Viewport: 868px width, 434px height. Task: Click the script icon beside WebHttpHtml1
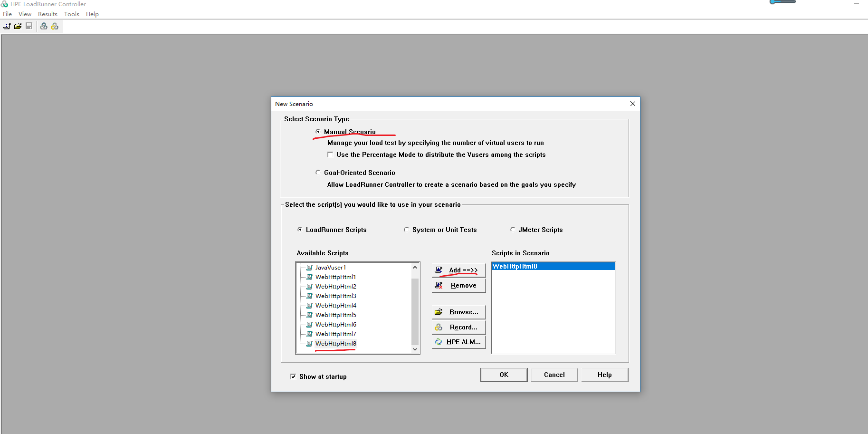tap(309, 277)
